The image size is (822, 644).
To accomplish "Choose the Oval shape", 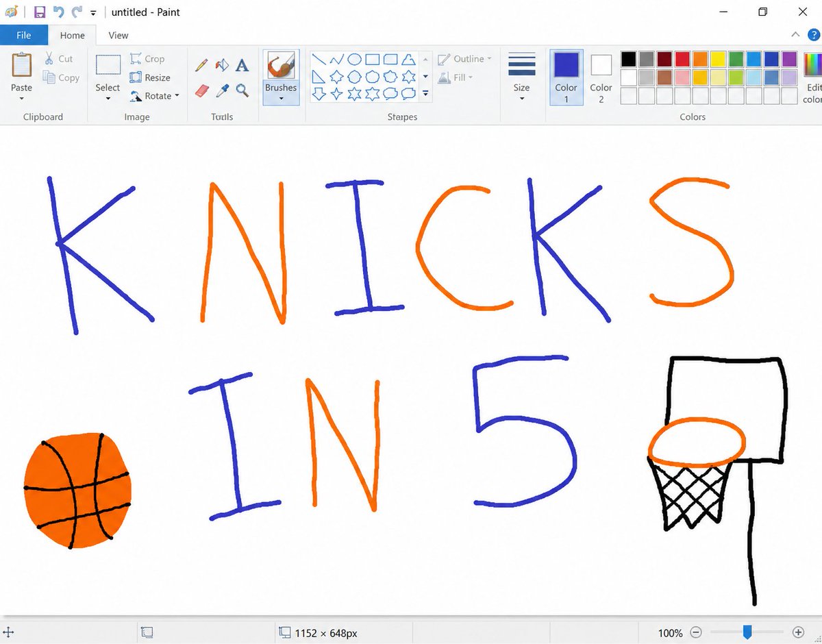I will (x=354, y=60).
